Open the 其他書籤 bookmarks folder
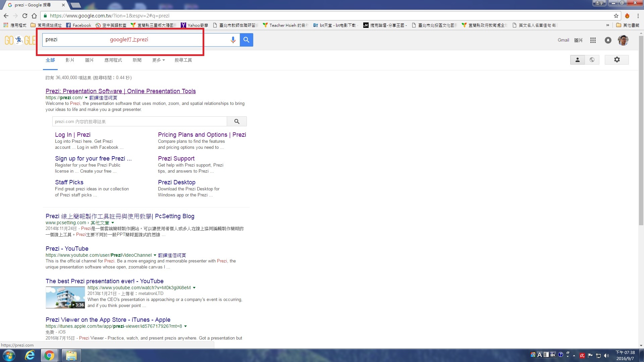 (x=628, y=25)
